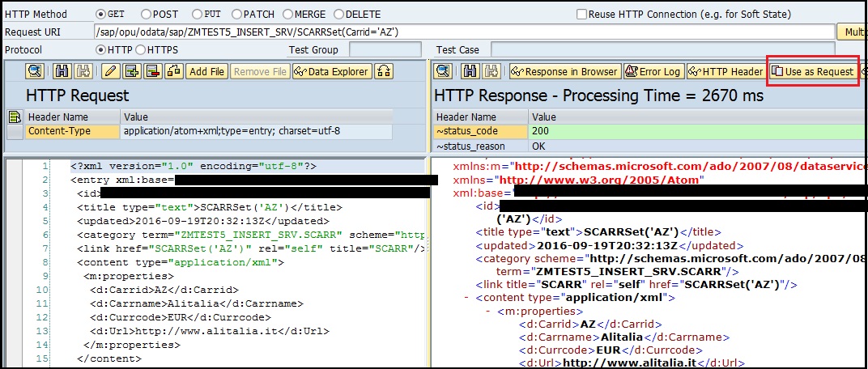Collapse the m:properties node in response XML
868x369 pixels.
(489, 311)
